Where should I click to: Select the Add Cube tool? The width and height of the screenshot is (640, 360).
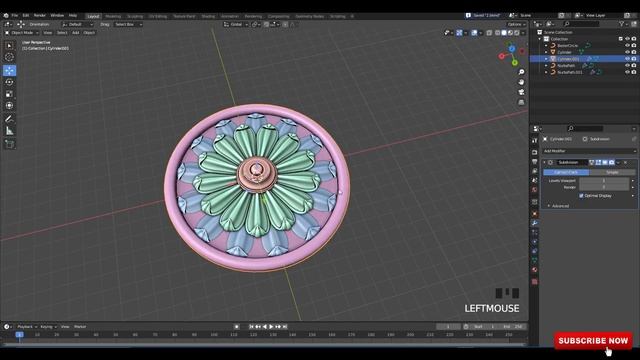click(x=9, y=144)
